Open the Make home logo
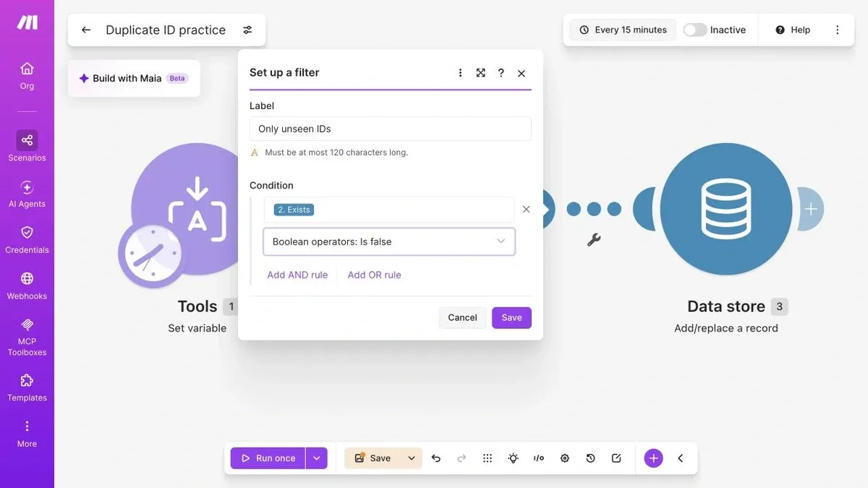 tap(27, 22)
